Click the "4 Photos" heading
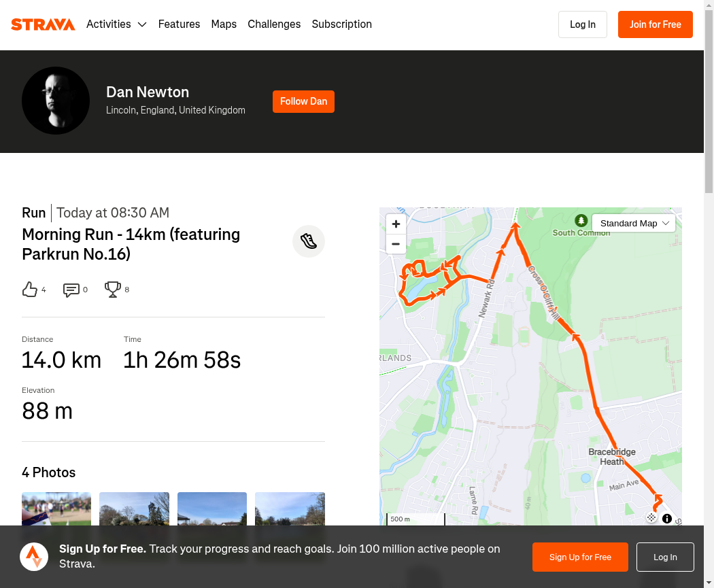This screenshot has width=714, height=588. tap(49, 472)
